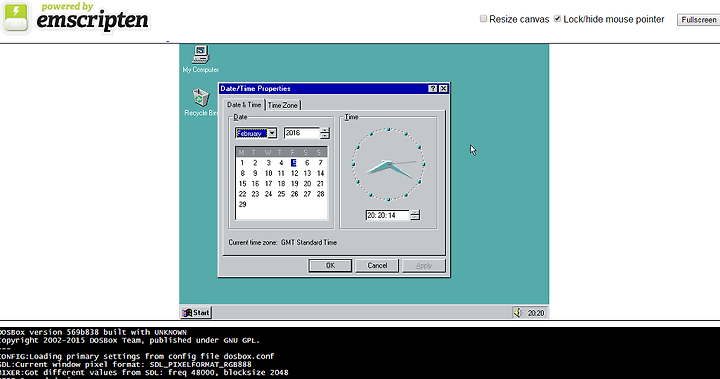Select day 4 in the calendar

tap(281, 163)
